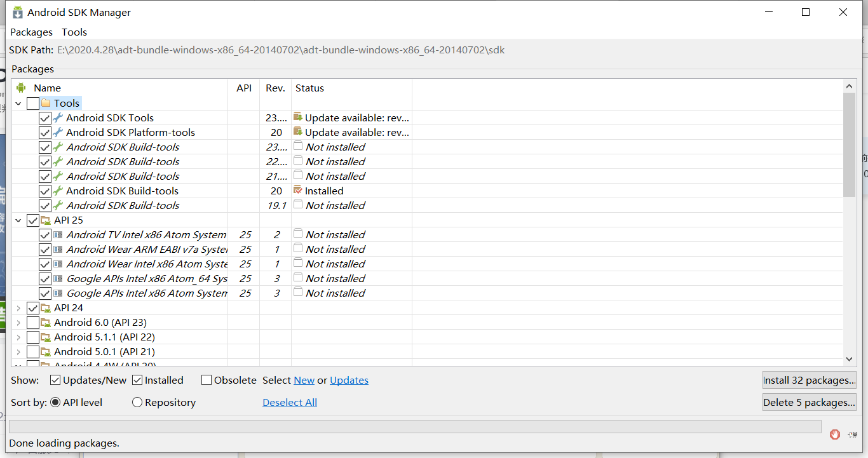Click the Install 32 packages button
This screenshot has height=458, width=868.
tap(810, 380)
